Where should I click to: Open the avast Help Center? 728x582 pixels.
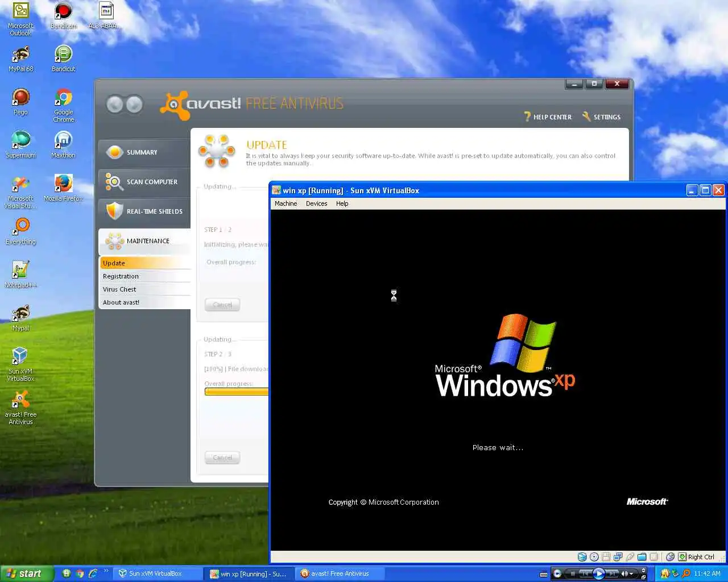548,117
